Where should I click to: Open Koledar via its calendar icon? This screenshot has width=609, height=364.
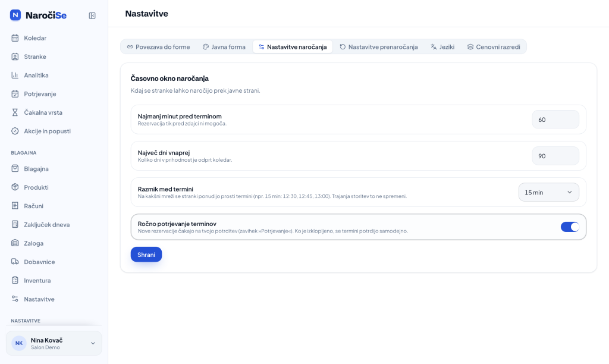[15, 37]
